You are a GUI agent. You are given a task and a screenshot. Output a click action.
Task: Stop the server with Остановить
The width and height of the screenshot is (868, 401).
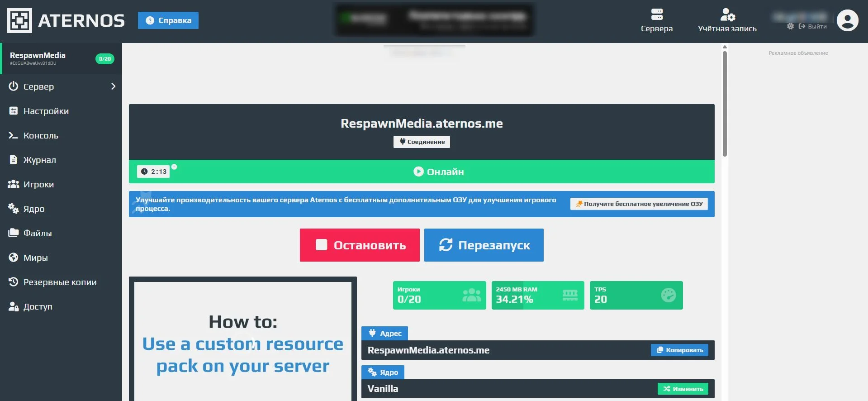(x=360, y=245)
